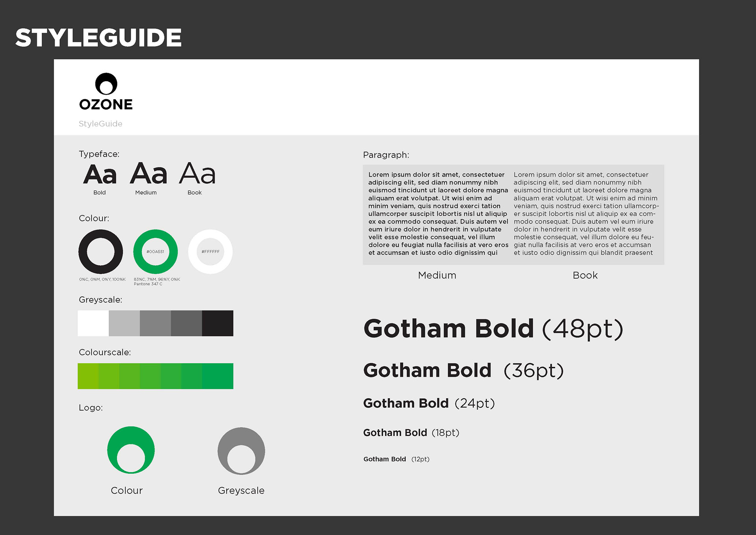Select the Medium typeface Aa sample
The width and height of the screenshot is (756, 535).
[x=148, y=173]
